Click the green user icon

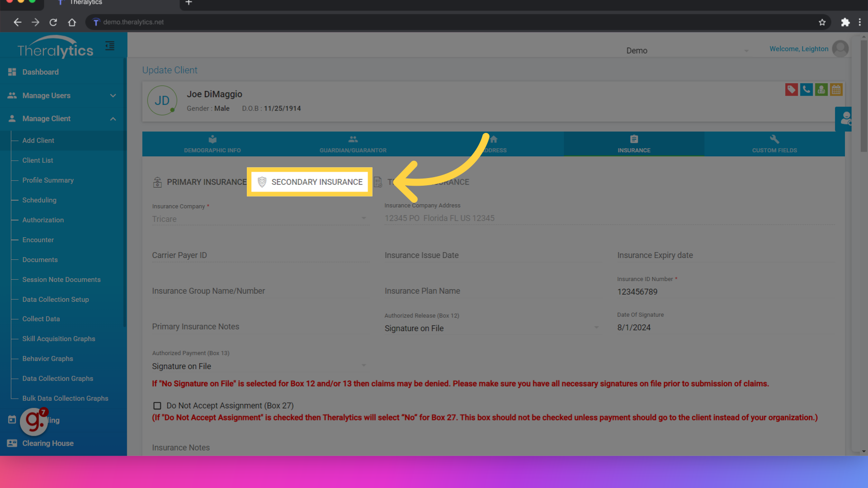tap(821, 89)
